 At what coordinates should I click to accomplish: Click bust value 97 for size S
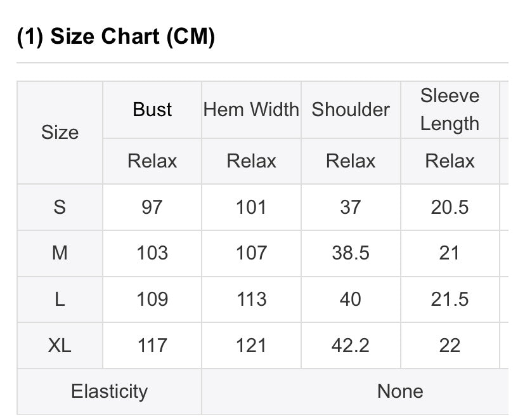click(152, 207)
